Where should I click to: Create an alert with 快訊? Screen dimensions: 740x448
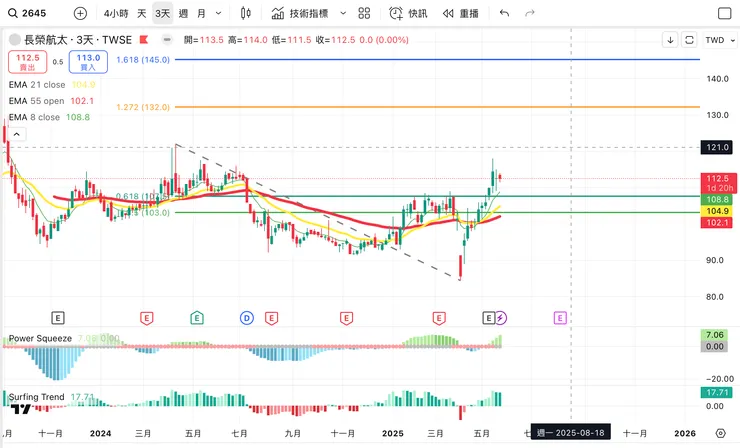click(x=408, y=13)
